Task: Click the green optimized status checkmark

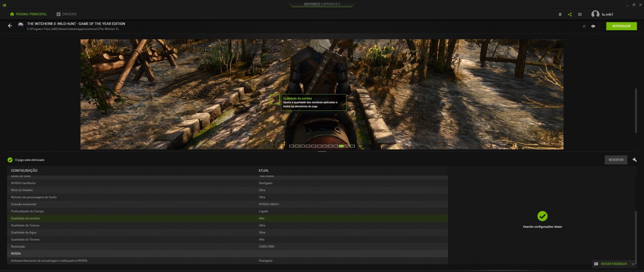Action: (10, 160)
